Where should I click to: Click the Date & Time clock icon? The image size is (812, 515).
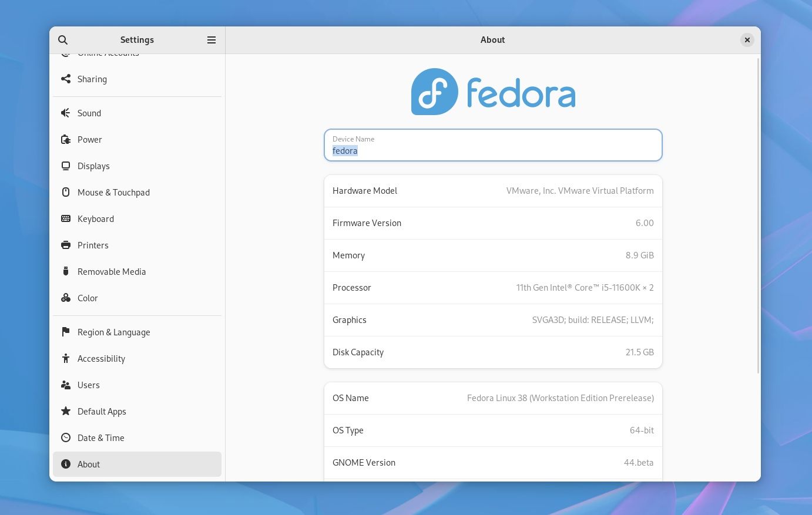65,437
